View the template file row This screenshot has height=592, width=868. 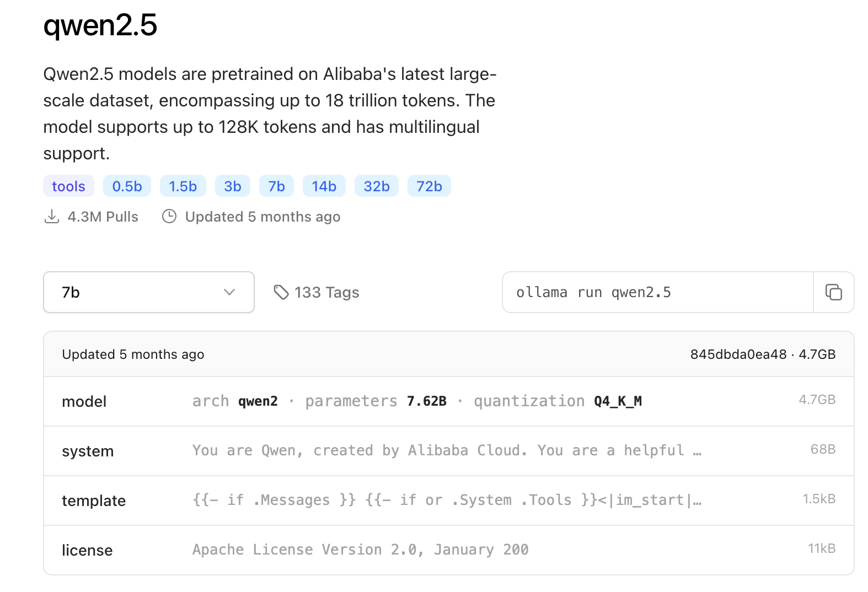click(x=448, y=500)
